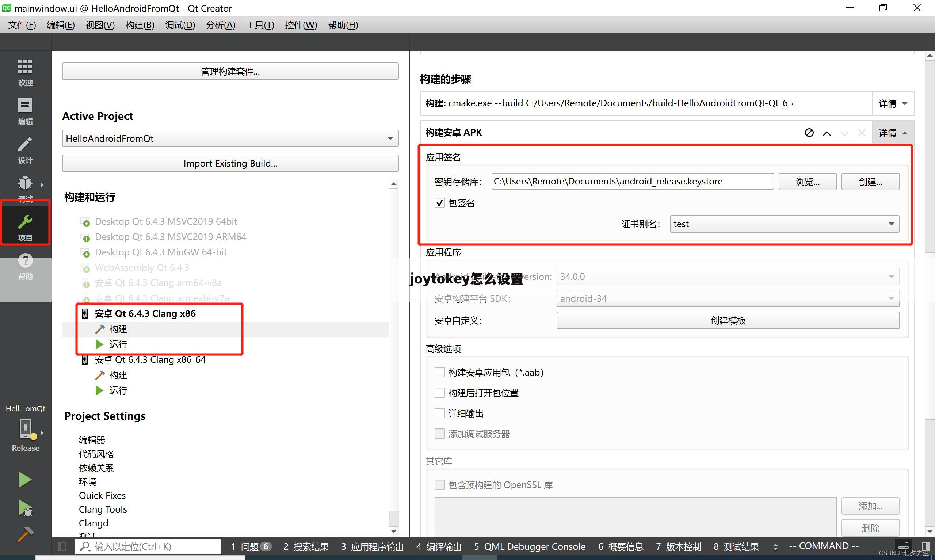Open Help (帮助) mode
Screen dimensions: 935x560
pyautogui.click(x=25, y=266)
